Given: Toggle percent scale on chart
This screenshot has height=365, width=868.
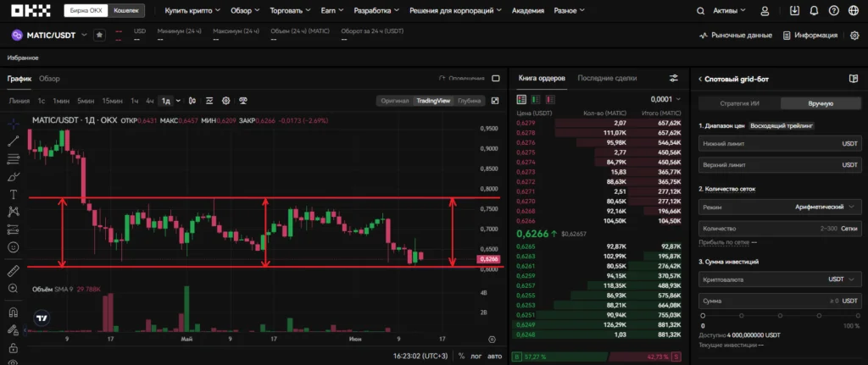Looking at the screenshot, I should pyautogui.click(x=461, y=357).
